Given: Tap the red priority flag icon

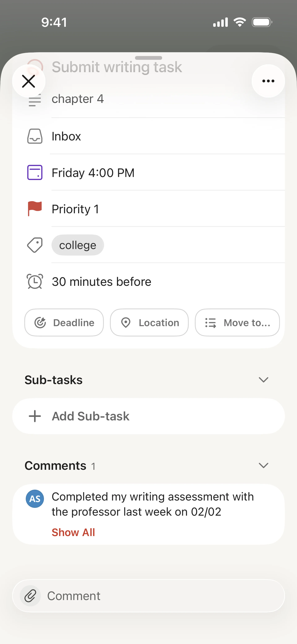Looking at the screenshot, I should (34, 208).
